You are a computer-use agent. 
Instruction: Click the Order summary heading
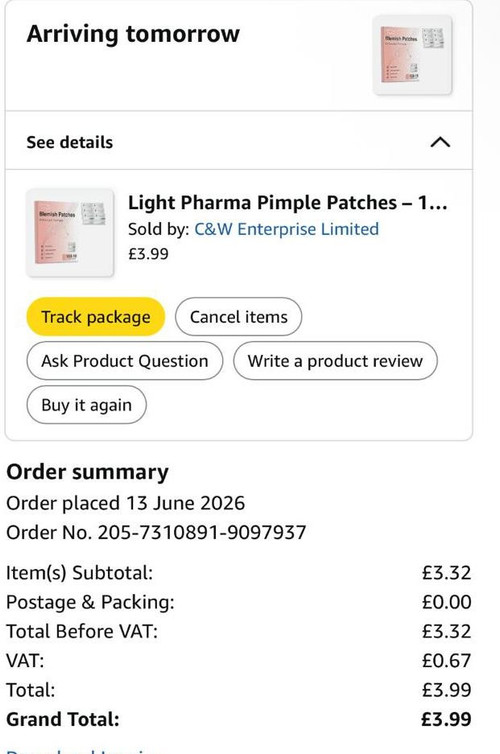[x=88, y=472]
